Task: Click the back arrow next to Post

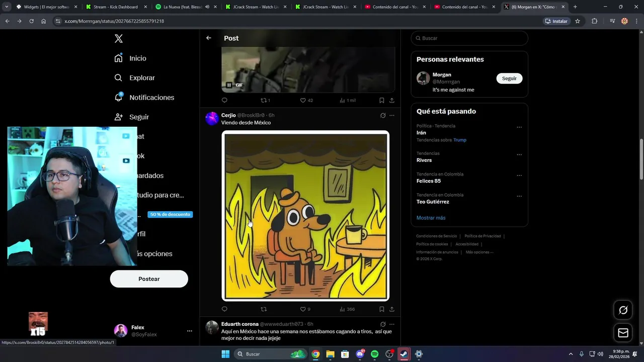Action: (209, 38)
